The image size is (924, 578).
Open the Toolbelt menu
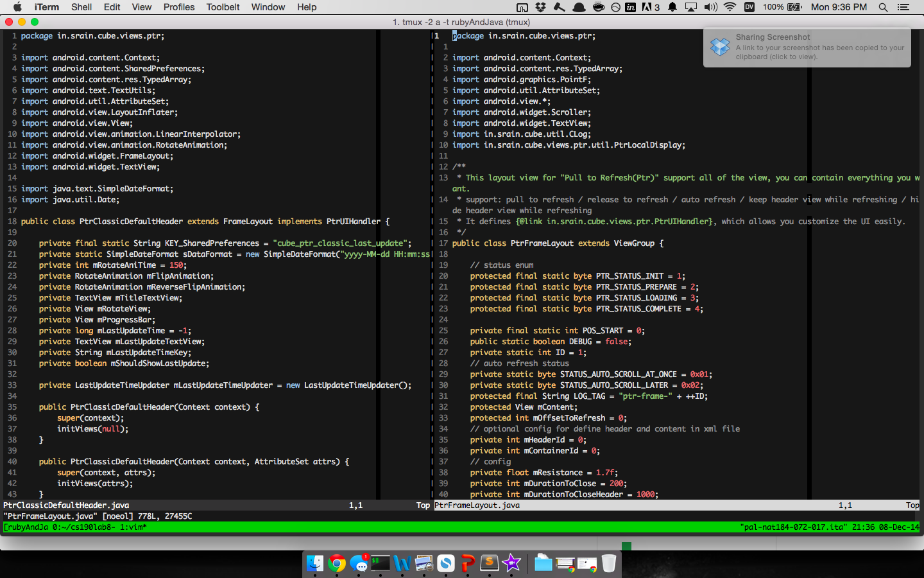(x=223, y=7)
